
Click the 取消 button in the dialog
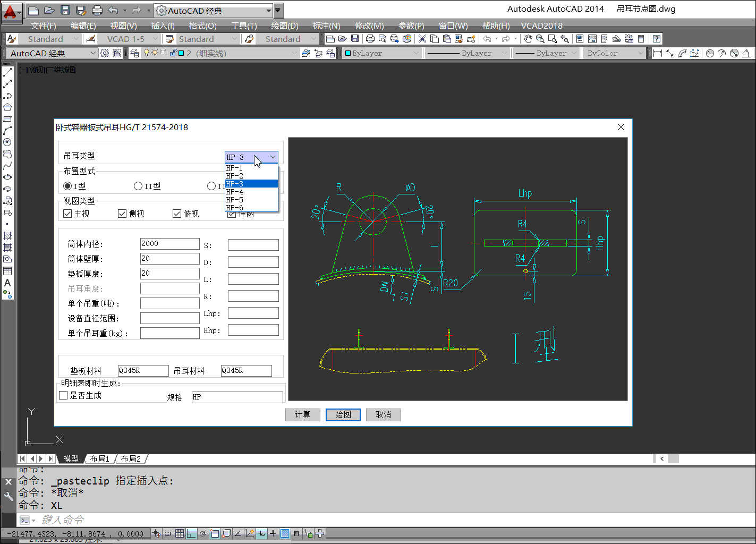[383, 414]
